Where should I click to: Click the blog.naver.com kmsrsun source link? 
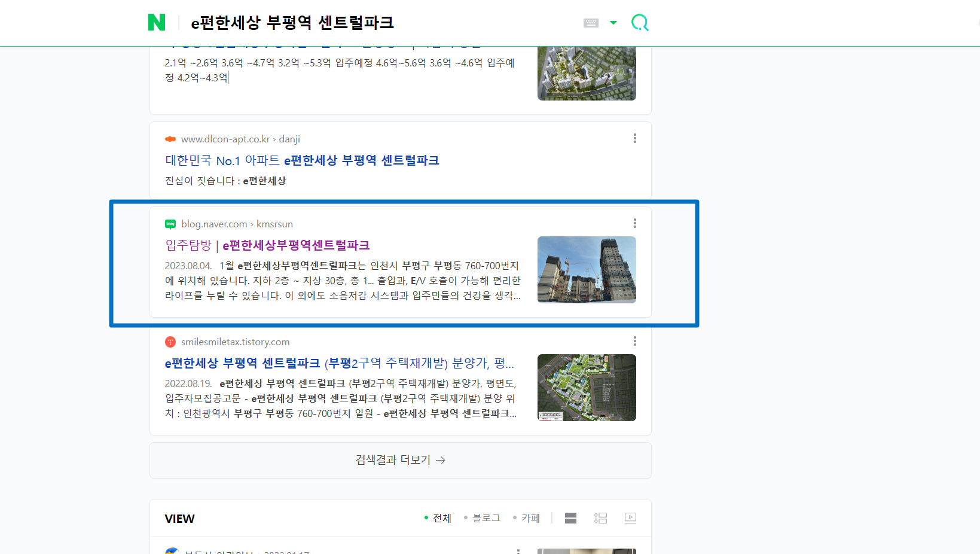pyautogui.click(x=237, y=224)
